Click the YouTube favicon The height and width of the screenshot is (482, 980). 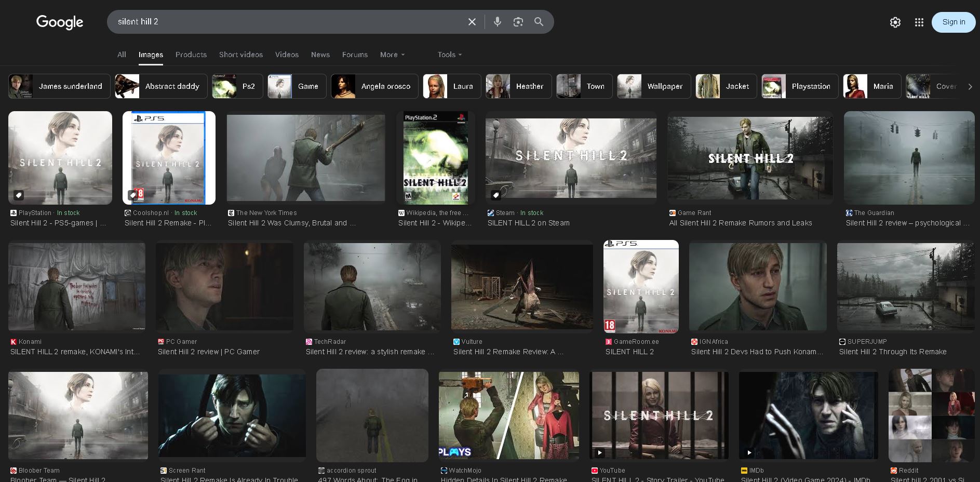pos(595,471)
